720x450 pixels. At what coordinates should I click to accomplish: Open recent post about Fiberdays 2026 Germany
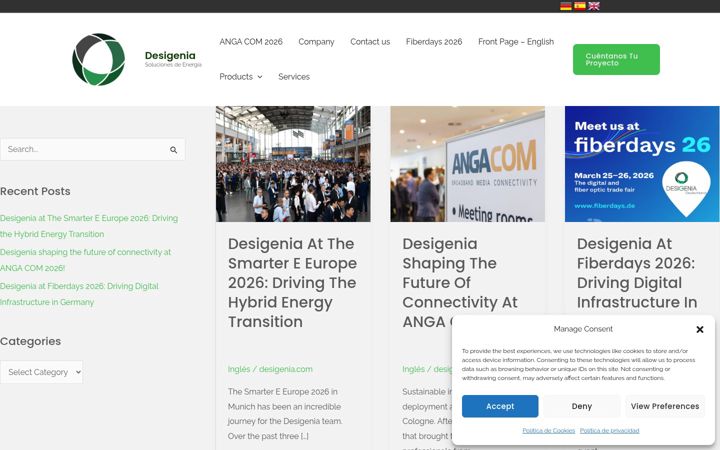click(x=79, y=294)
